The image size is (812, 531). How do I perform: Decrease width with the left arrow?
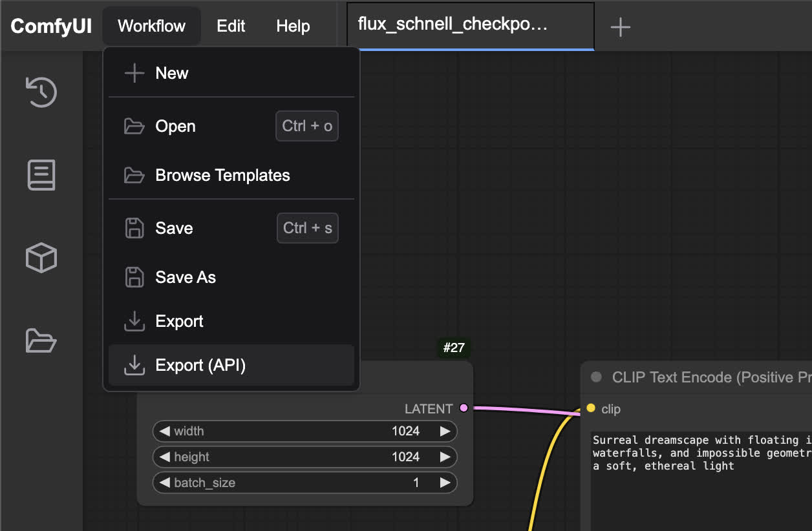coord(165,431)
